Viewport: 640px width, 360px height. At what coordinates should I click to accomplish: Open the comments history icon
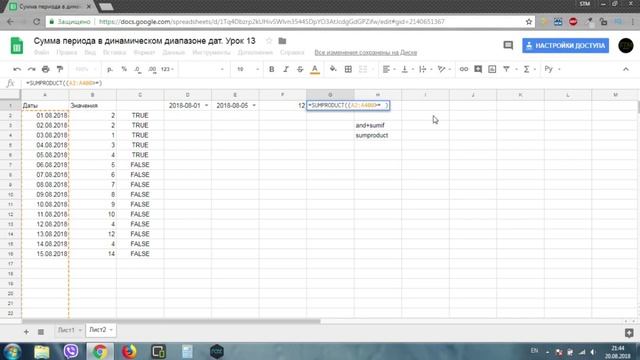pos(508,45)
